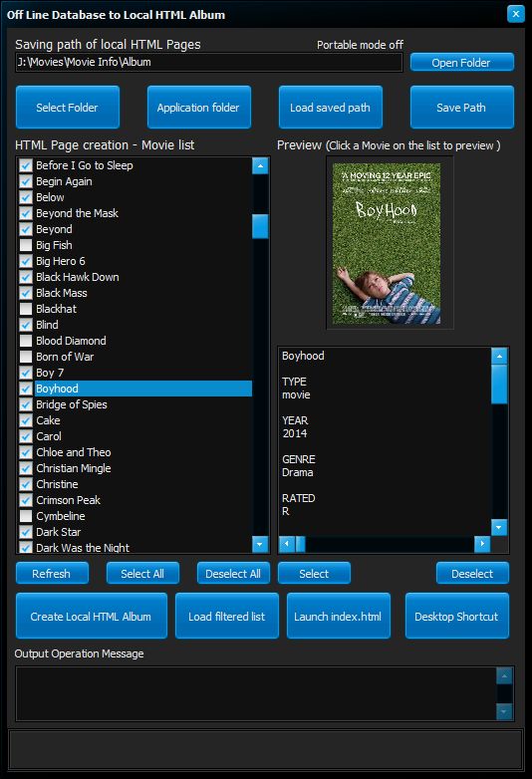Click the saving path text field
This screenshot has width=532, height=779.
[x=208, y=62]
